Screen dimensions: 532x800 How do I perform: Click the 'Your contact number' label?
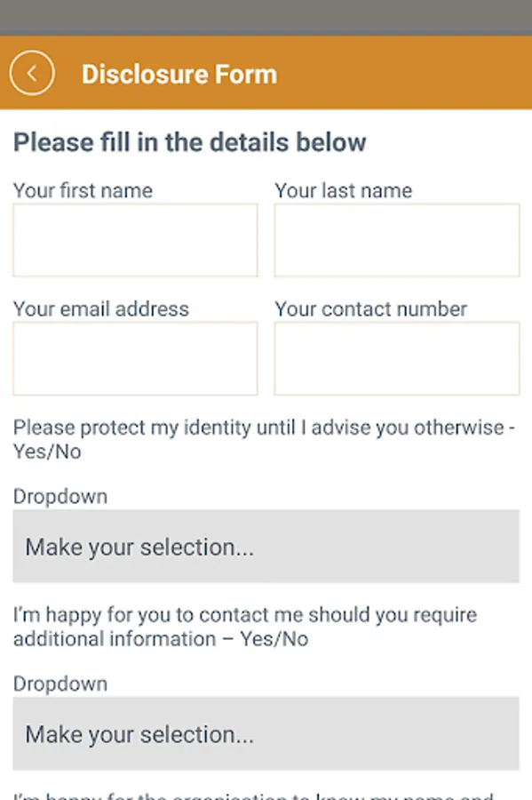(x=369, y=308)
